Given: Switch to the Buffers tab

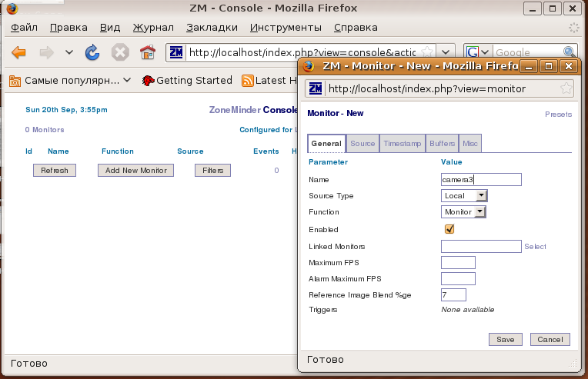Looking at the screenshot, I should click(x=442, y=144).
